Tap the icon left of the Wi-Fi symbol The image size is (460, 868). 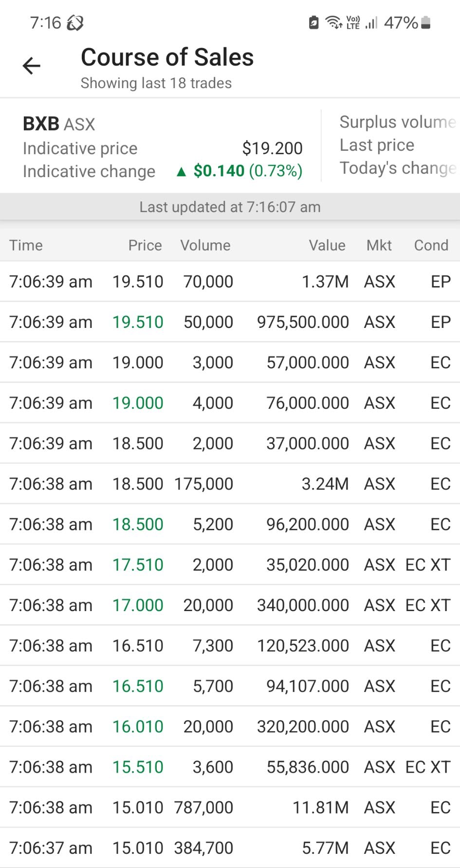pos(314,22)
